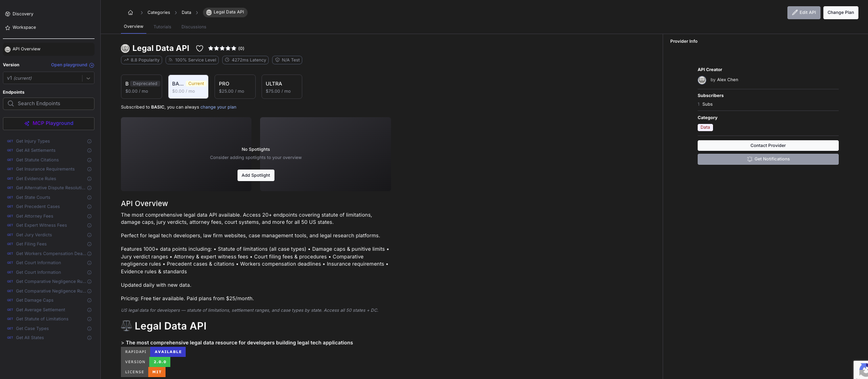Click Alex Chen creator avatar
This screenshot has width=868, height=379.
[702, 80]
